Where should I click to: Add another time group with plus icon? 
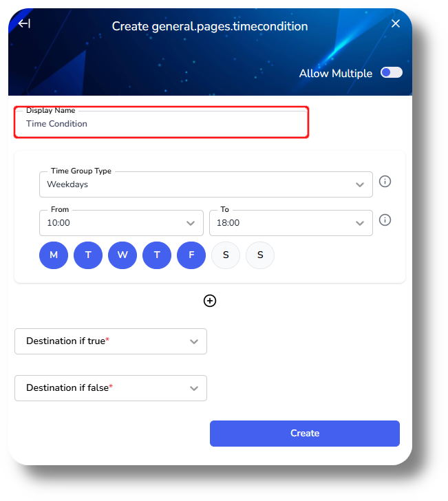pos(210,301)
